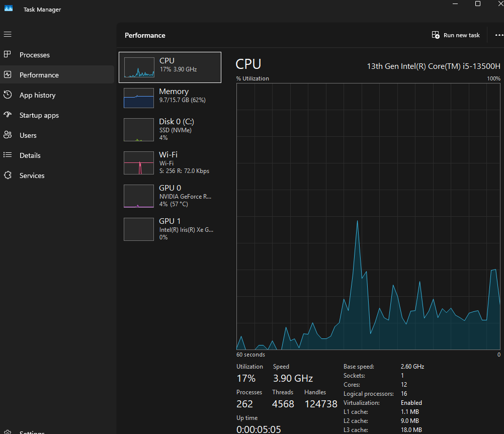Click the 60 seconds axis label
This screenshot has height=434, width=504.
[250, 355]
